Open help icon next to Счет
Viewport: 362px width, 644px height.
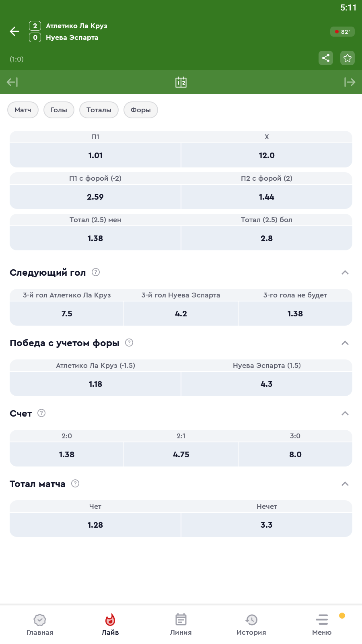click(x=41, y=413)
